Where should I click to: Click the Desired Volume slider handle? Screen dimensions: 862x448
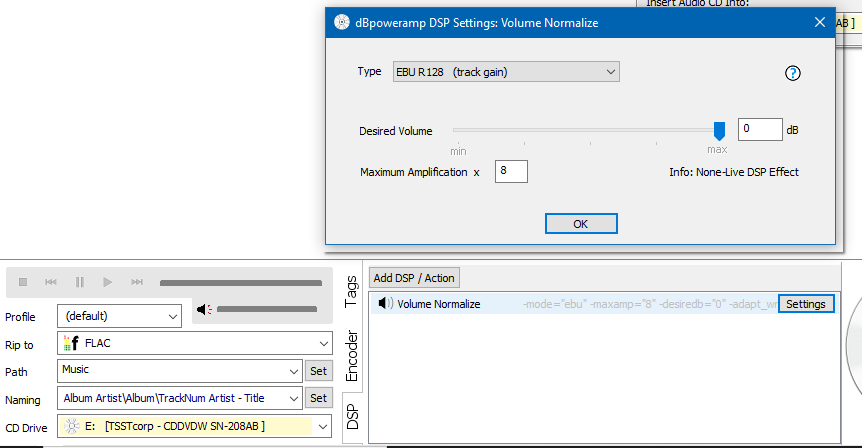[718, 130]
